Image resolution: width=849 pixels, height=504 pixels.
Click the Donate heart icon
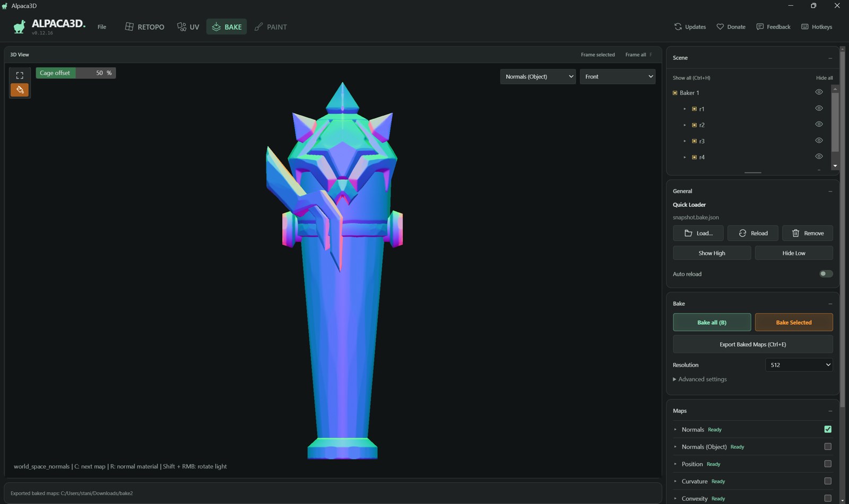(x=720, y=27)
